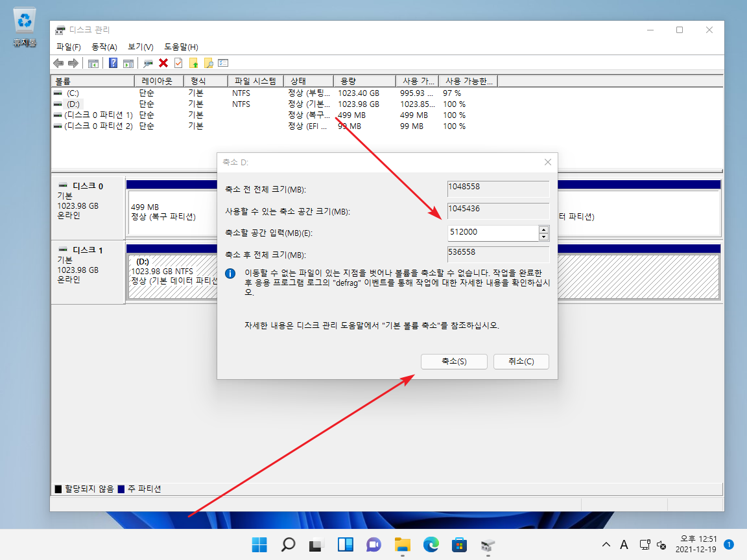Open the 보기(V) menu
The image size is (747, 560).
click(141, 47)
